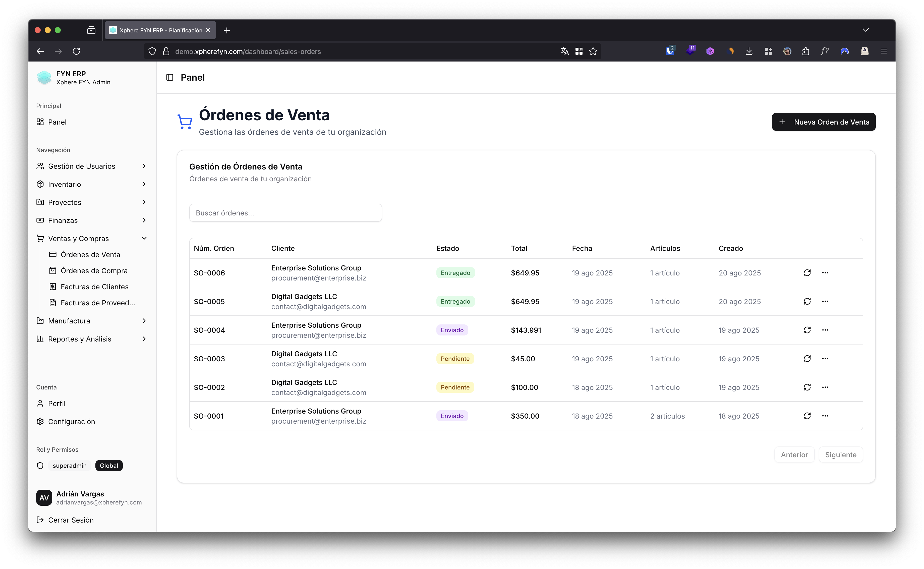
Task: Click the logout icon next to Cerrar Sesión
Action: pyautogui.click(x=40, y=520)
